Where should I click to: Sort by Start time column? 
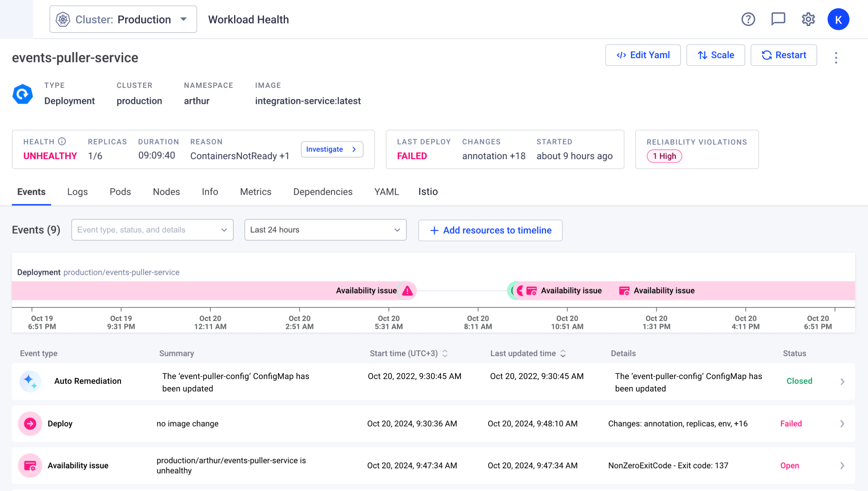coord(445,354)
